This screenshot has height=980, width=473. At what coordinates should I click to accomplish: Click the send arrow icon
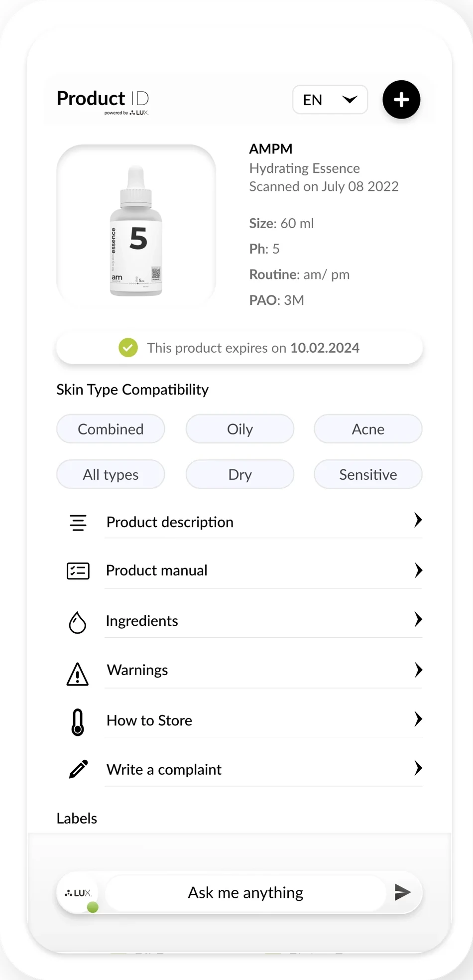402,892
